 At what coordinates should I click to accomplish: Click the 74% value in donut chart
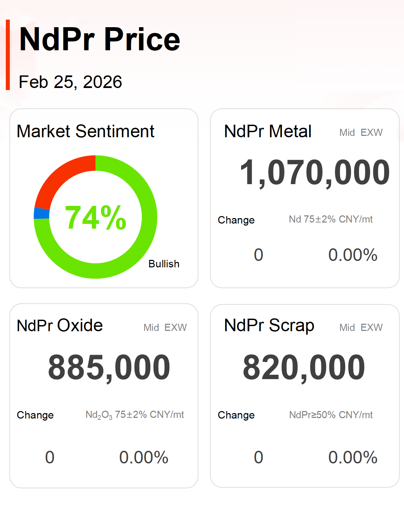[x=96, y=218]
